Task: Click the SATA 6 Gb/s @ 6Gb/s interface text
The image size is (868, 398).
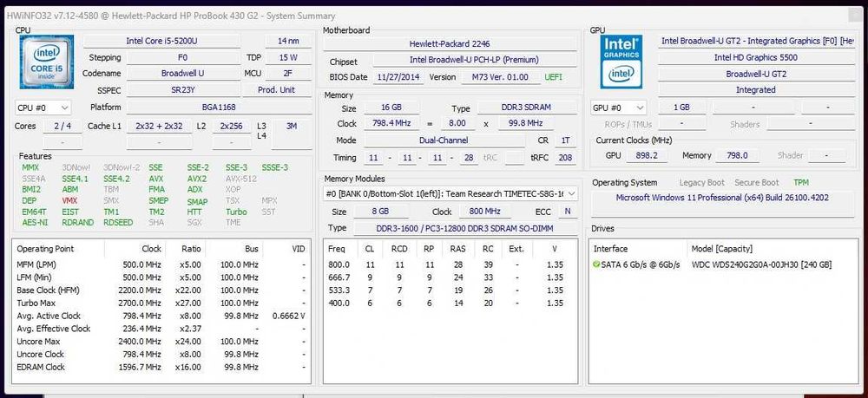Action: point(641,264)
